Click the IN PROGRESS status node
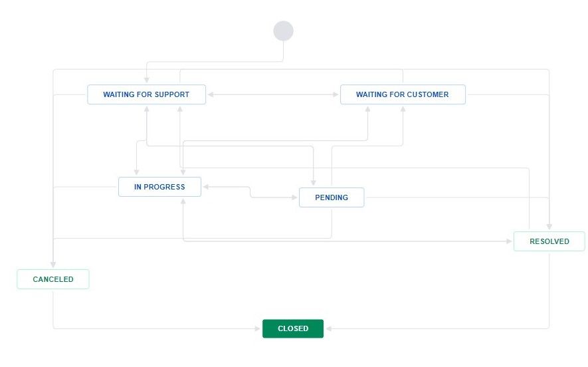 (159, 187)
